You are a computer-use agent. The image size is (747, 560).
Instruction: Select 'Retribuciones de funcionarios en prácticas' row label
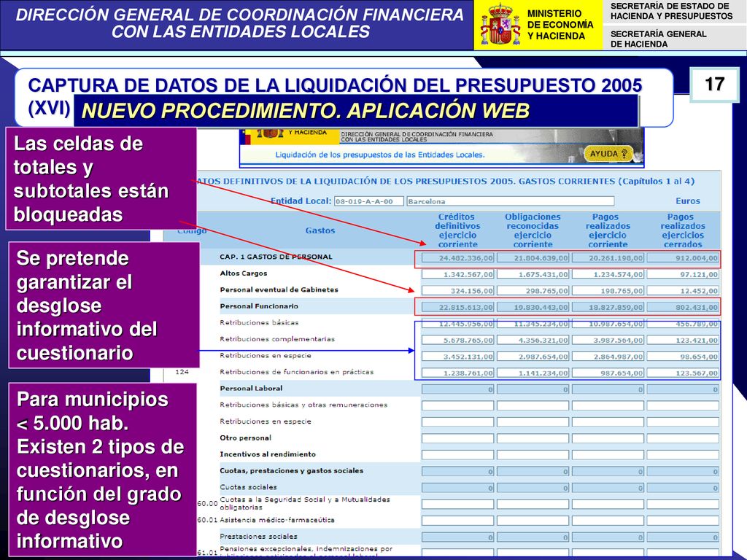point(296,372)
